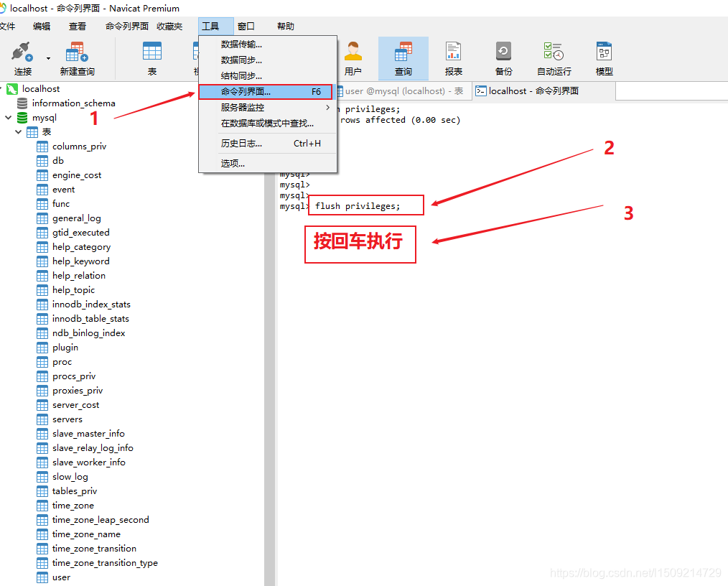This screenshot has height=586, width=728.
Task: Click the Connection (连接) plug icon
Action: (22, 52)
